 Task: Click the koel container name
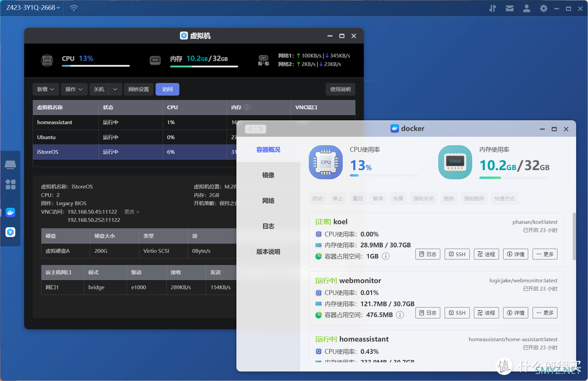340,222
